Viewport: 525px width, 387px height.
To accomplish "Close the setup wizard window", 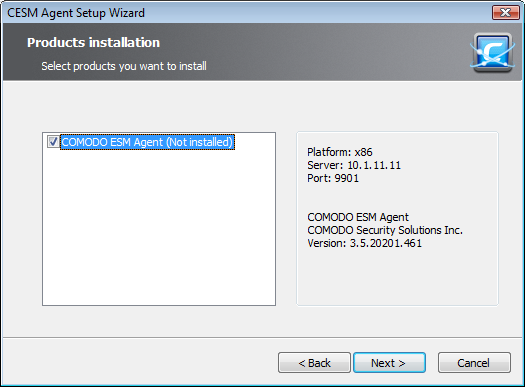I will click(x=505, y=12).
